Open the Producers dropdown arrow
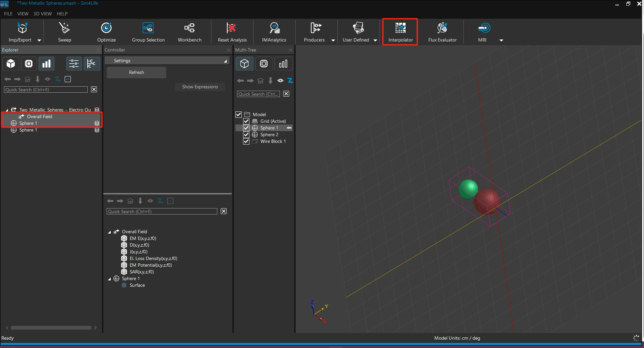 [x=333, y=40]
